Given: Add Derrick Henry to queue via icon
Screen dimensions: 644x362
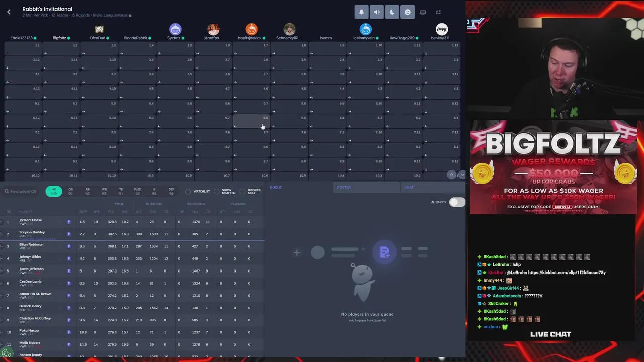Looking at the screenshot, I should (x=69, y=308).
